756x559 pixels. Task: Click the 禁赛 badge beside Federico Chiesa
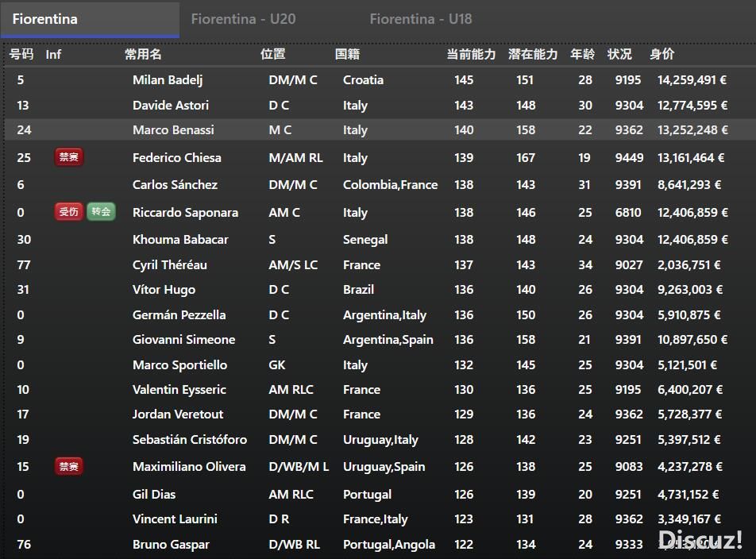click(x=69, y=157)
